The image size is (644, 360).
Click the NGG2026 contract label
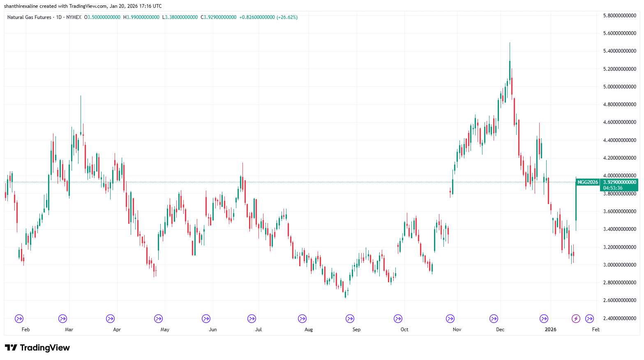pos(588,182)
